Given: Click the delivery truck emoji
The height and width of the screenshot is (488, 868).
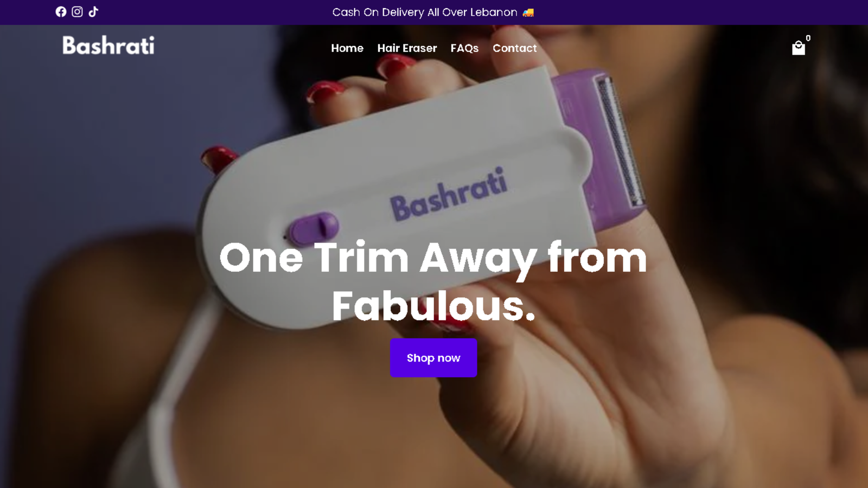Looking at the screenshot, I should tap(528, 12).
